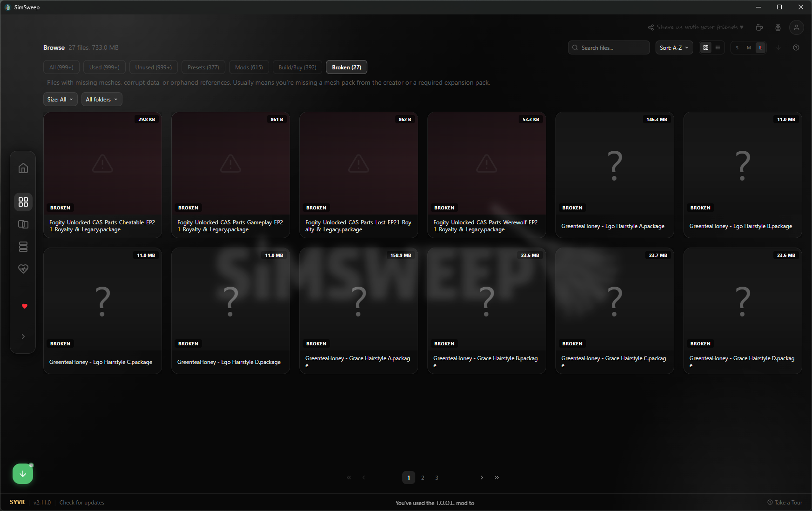Open the stacked layers sidebar icon

(x=23, y=247)
